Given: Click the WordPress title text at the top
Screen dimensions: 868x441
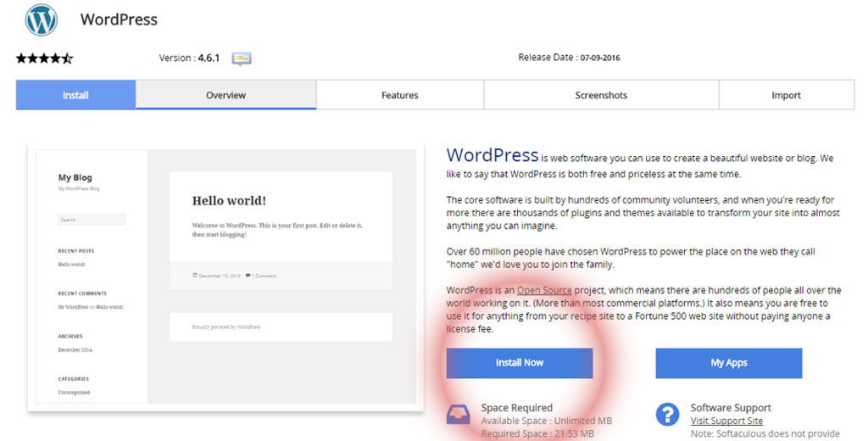Looking at the screenshot, I should coord(119,20).
